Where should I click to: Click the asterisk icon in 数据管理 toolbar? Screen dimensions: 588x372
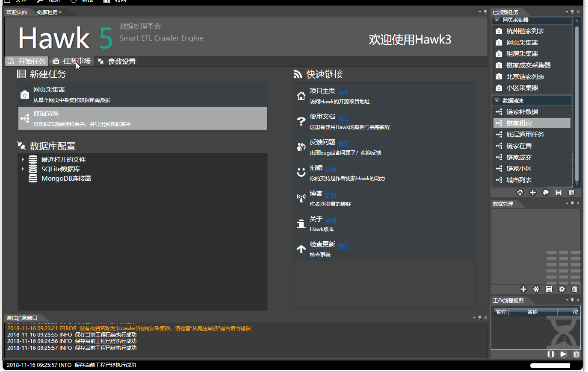point(536,289)
